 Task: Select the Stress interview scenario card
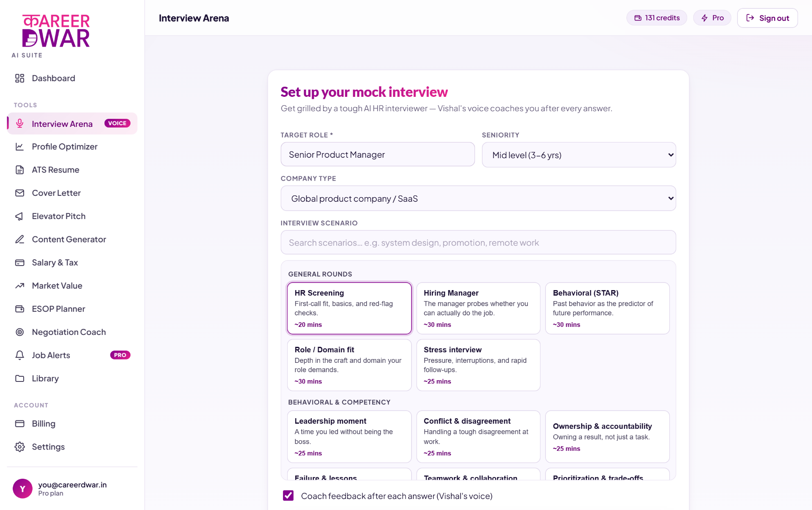tap(478, 365)
